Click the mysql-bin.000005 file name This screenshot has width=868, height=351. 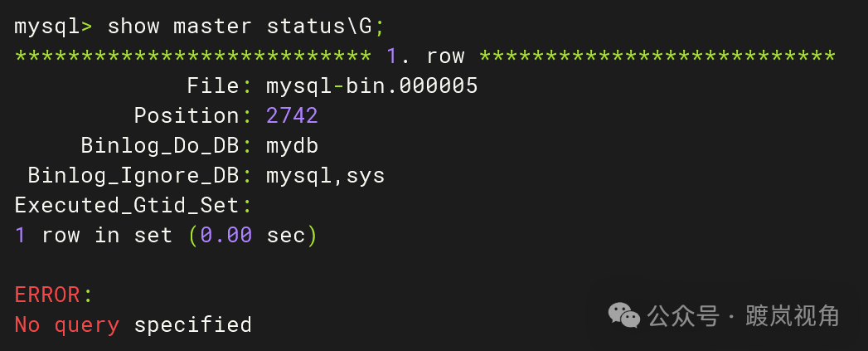[x=372, y=86]
